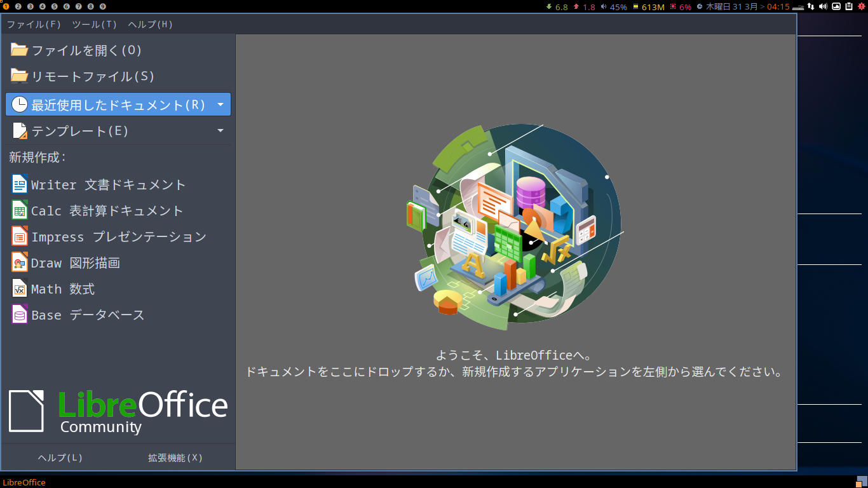
Task: Create a new Impress プレゼンテーション
Action: pos(118,236)
